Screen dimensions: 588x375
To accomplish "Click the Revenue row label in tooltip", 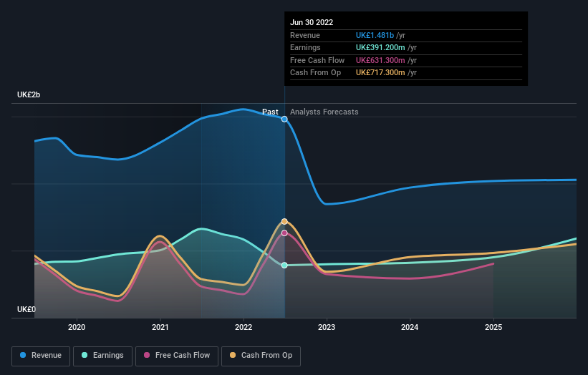I will click(305, 35).
